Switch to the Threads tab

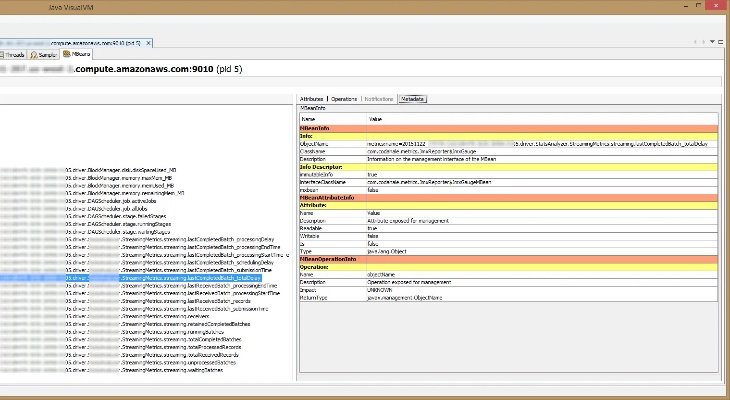point(13,54)
